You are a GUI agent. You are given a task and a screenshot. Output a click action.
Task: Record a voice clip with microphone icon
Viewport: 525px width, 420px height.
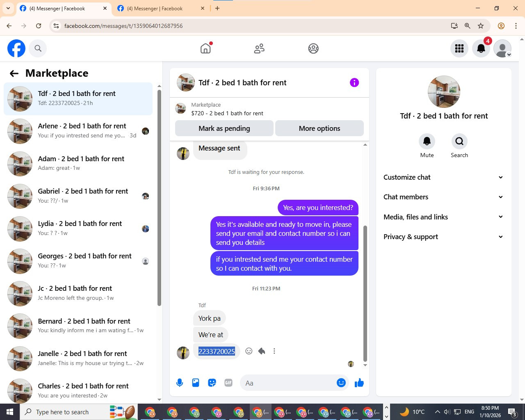(180, 383)
